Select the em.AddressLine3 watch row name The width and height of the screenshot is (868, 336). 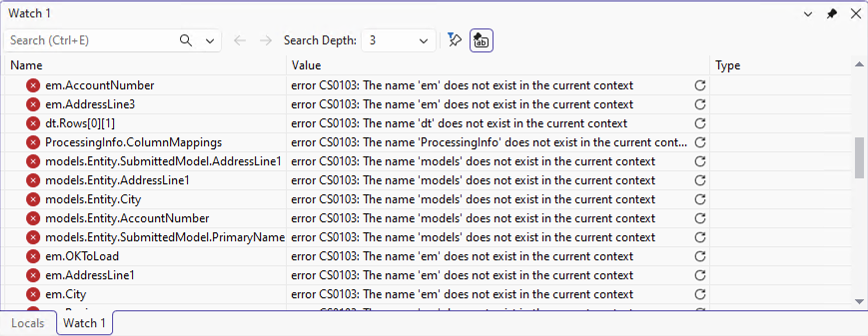pyautogui.click(x=90, y=104)
